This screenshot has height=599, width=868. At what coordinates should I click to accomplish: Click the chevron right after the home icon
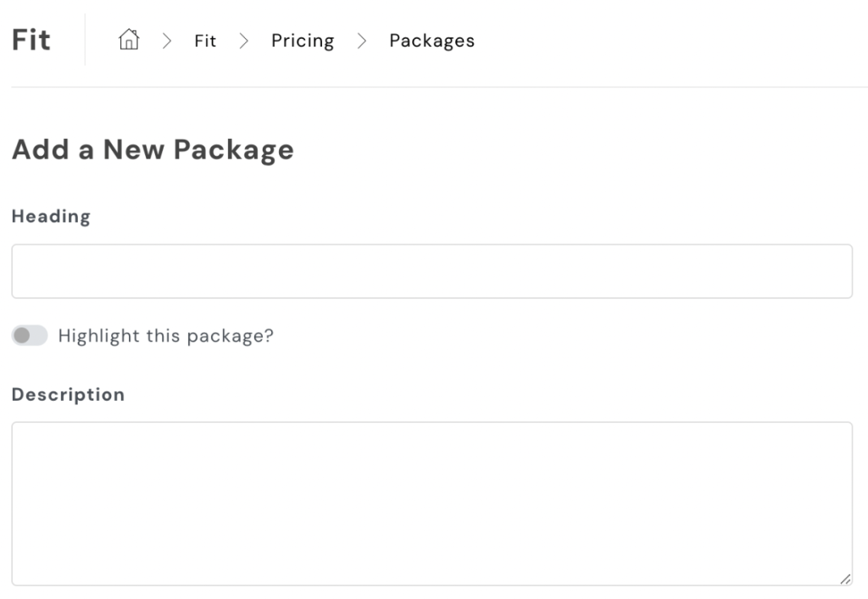point(167,41)
